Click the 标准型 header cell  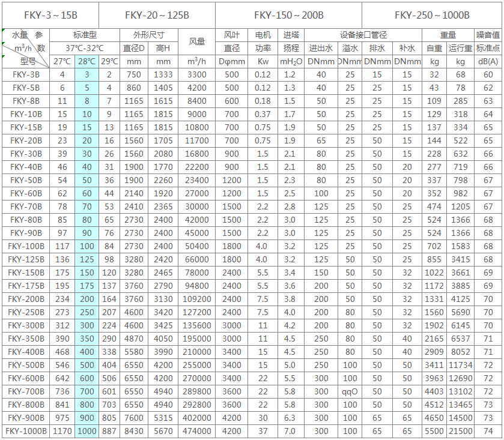(85, 35)
